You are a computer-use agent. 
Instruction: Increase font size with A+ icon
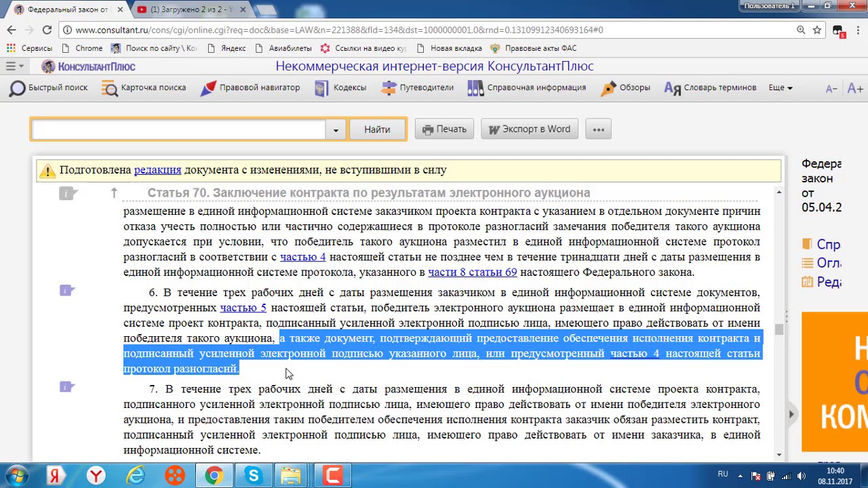point(855,89)
